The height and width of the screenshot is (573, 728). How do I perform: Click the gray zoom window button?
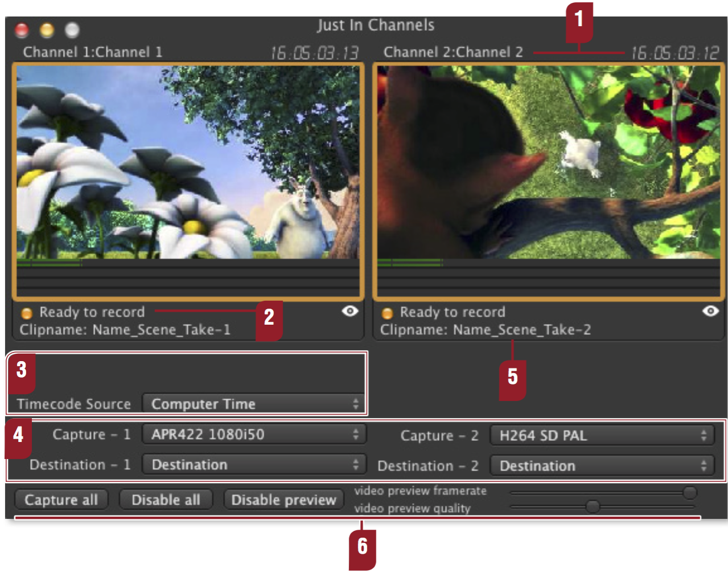72,30
